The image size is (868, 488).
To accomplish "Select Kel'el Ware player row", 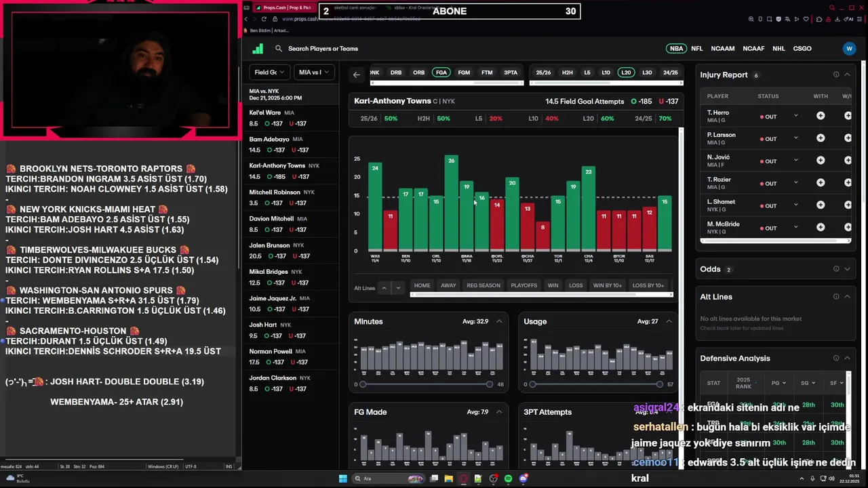I will click(x=292, y=118).
